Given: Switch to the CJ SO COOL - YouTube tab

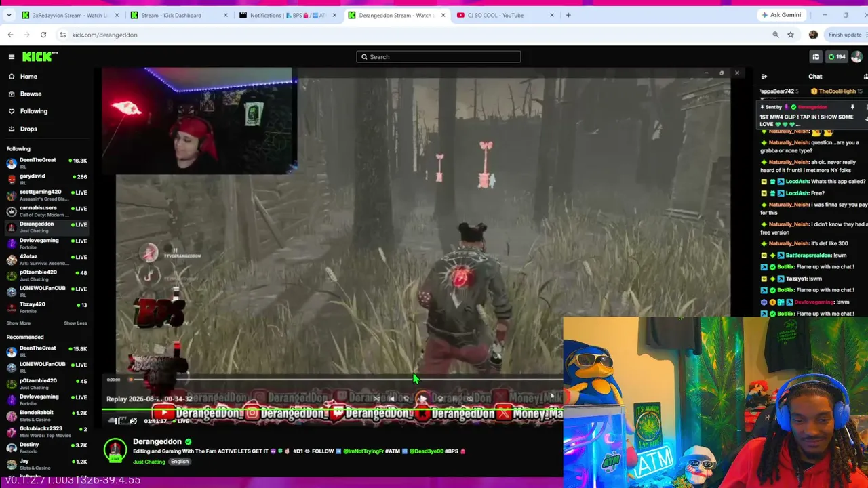Looking at the screenshot, I should tap(505, 15).
